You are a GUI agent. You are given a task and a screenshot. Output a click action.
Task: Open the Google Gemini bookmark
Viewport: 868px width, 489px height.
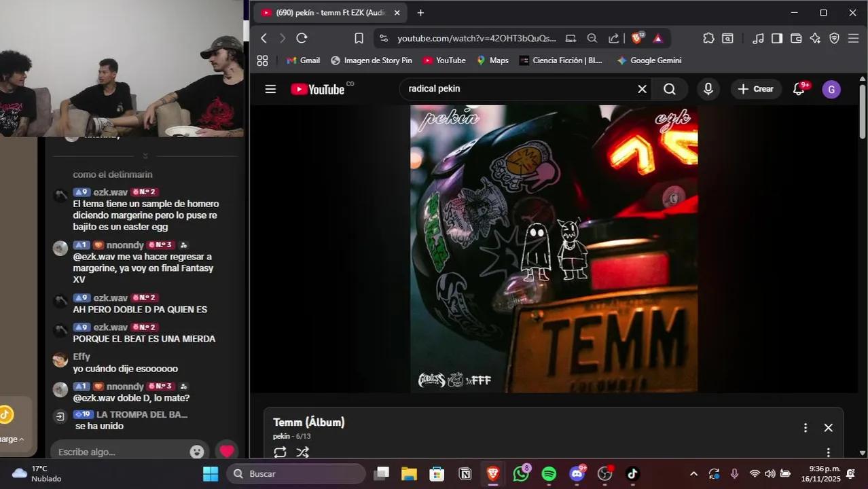click(649, 60)
